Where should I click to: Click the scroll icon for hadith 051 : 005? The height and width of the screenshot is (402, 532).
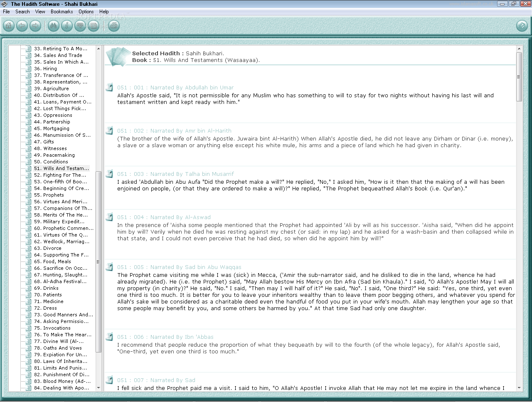pyautogui.click(x=109, y=267)
